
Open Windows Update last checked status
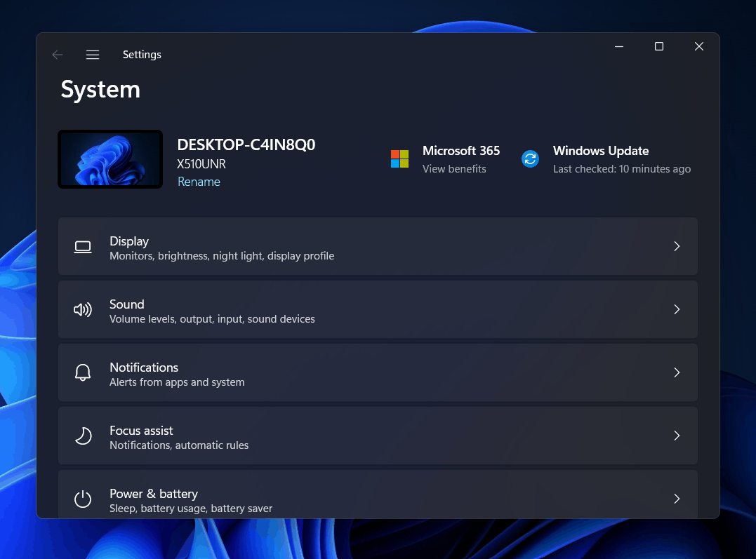[621, 169]
